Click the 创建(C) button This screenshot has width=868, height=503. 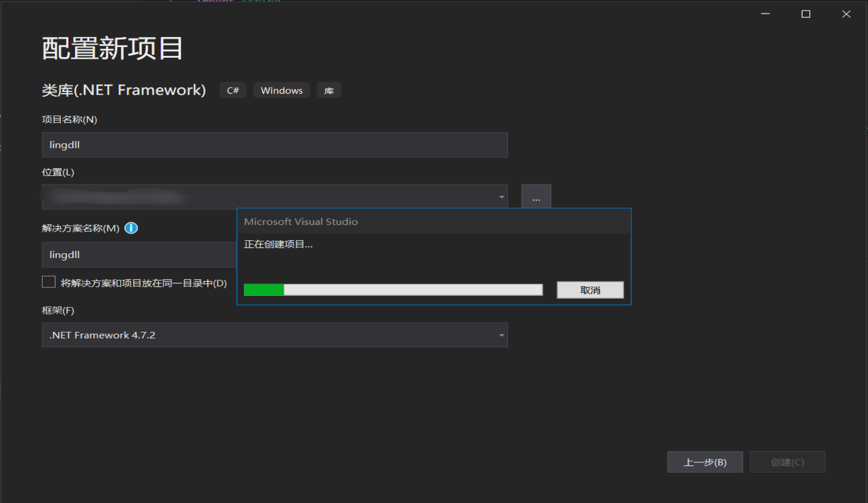[x=787, y=462]
